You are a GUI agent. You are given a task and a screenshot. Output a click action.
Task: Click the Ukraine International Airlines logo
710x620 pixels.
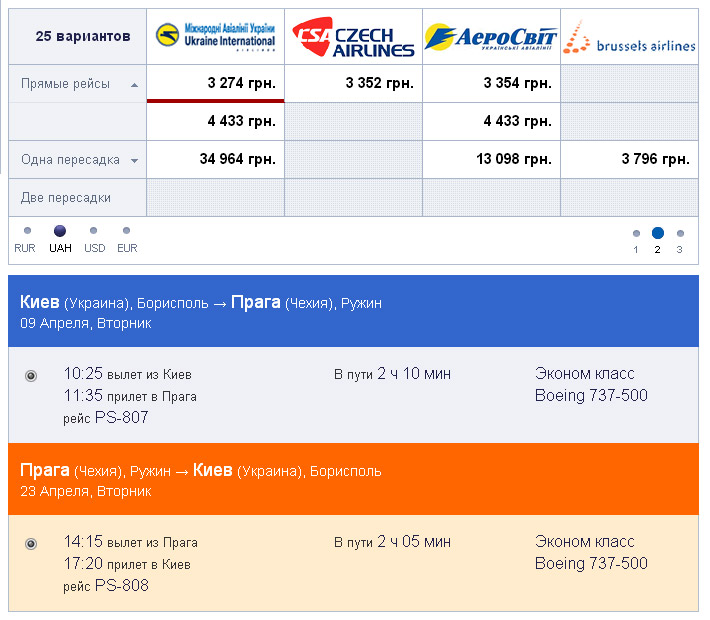(x=216, y=37)
